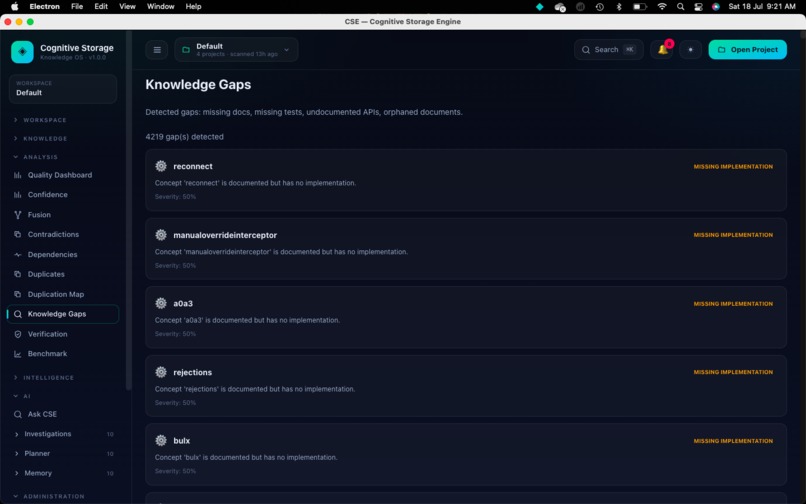The image size is (806, 504).
Task: Expand the WORKSPACE sidebar section
Action: pyautogui.click(x=40, y=120)
